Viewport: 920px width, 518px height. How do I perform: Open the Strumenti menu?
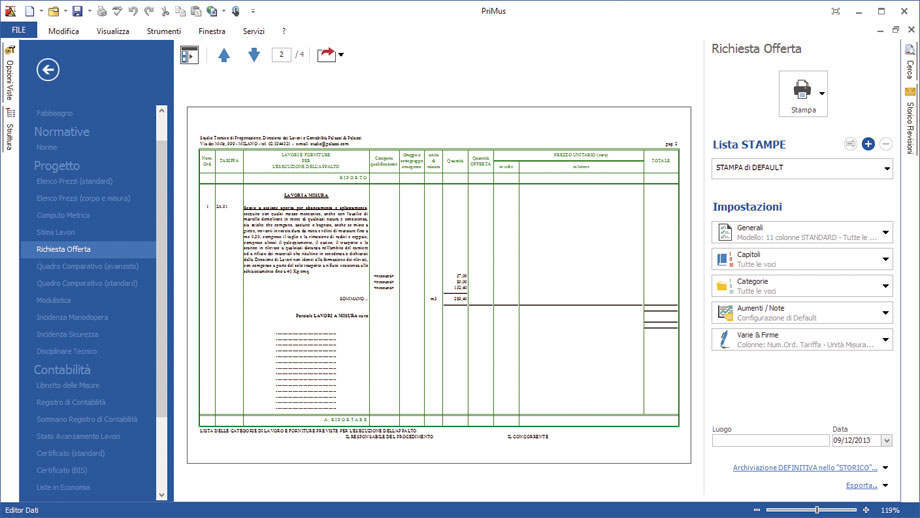click(164, 31)
